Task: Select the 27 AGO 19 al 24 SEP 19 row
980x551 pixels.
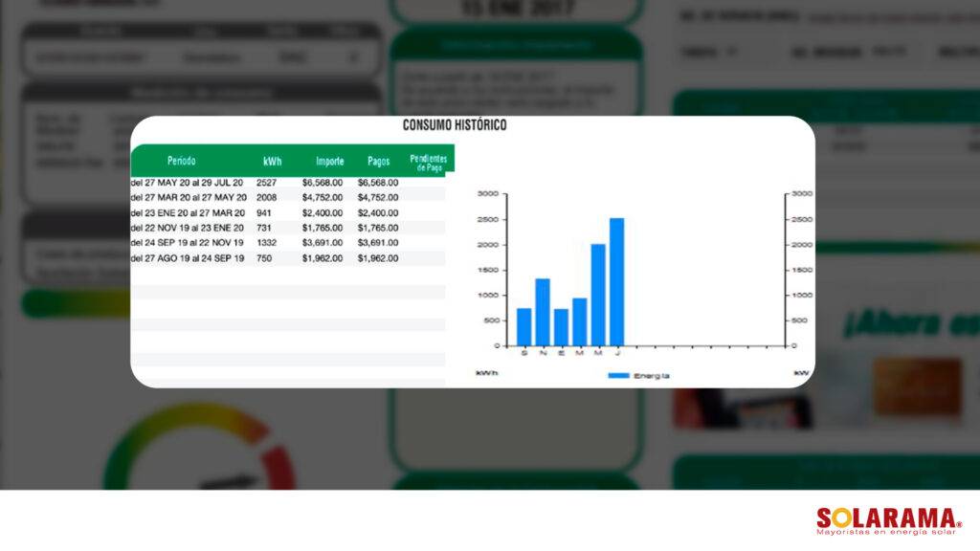Action: [x=188, y=258]
